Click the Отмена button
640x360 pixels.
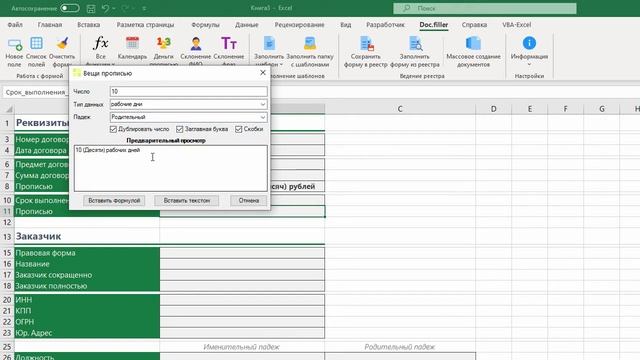[249, 201]
